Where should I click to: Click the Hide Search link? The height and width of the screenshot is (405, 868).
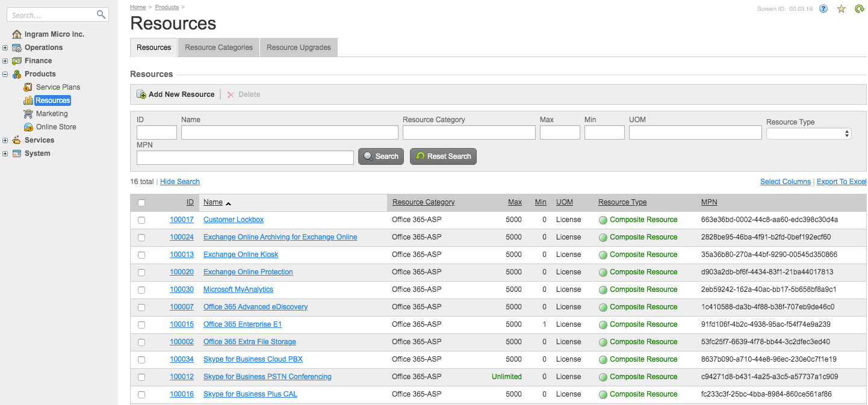point(180,182)
